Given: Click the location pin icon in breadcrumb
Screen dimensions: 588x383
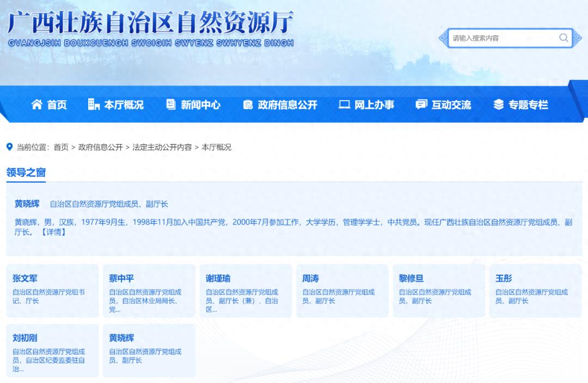Looking at the screenshot, I should point(9,147).
